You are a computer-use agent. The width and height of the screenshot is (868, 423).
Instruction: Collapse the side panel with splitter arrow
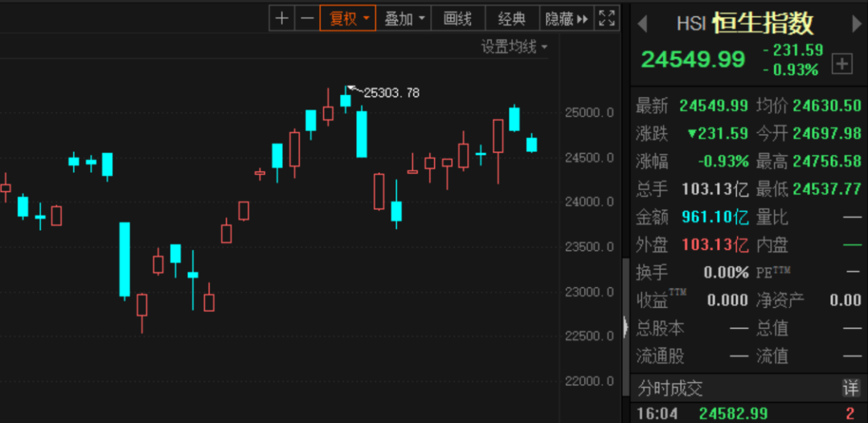(625, 326)
